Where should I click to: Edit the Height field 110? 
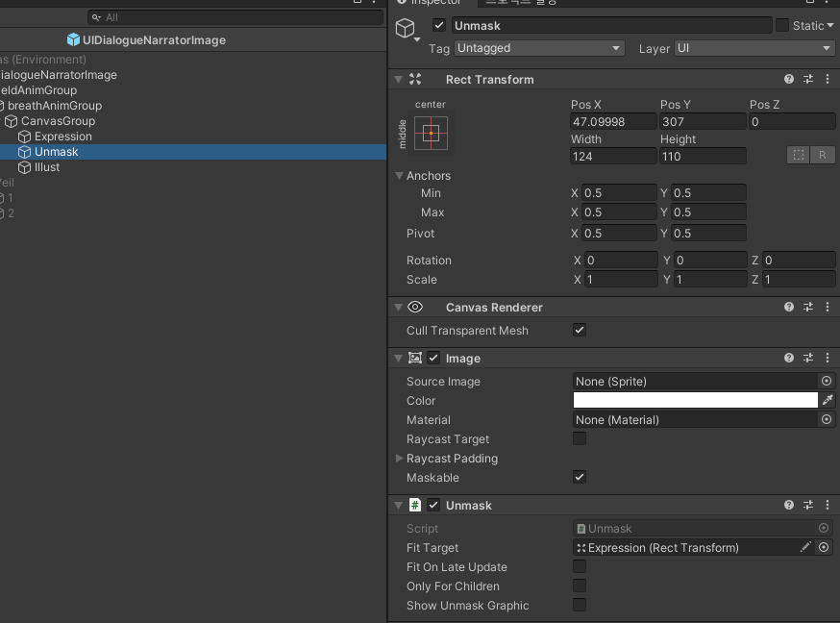[x=703, y=157]
